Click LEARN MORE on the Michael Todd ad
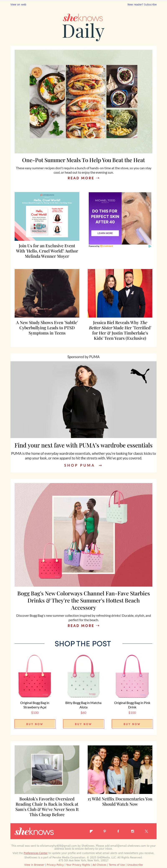 pyautogui.click(x=105, y=233)
